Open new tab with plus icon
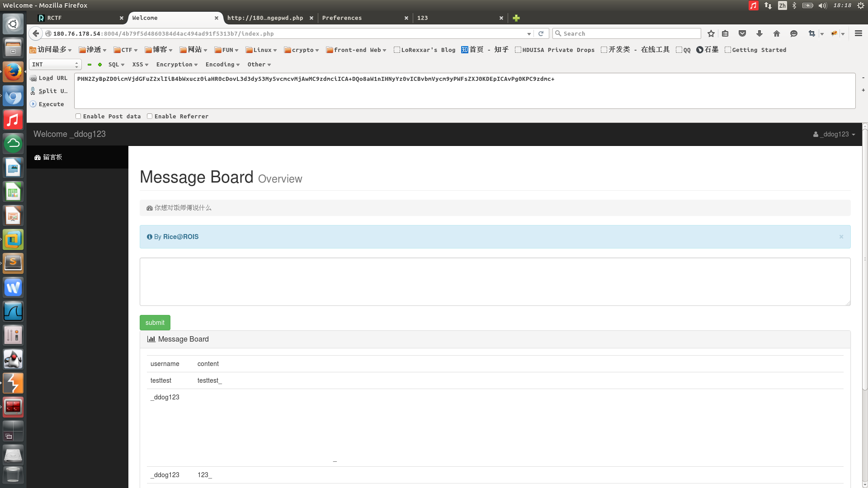The width and height of the screenshot is (868, 488). 516,18
